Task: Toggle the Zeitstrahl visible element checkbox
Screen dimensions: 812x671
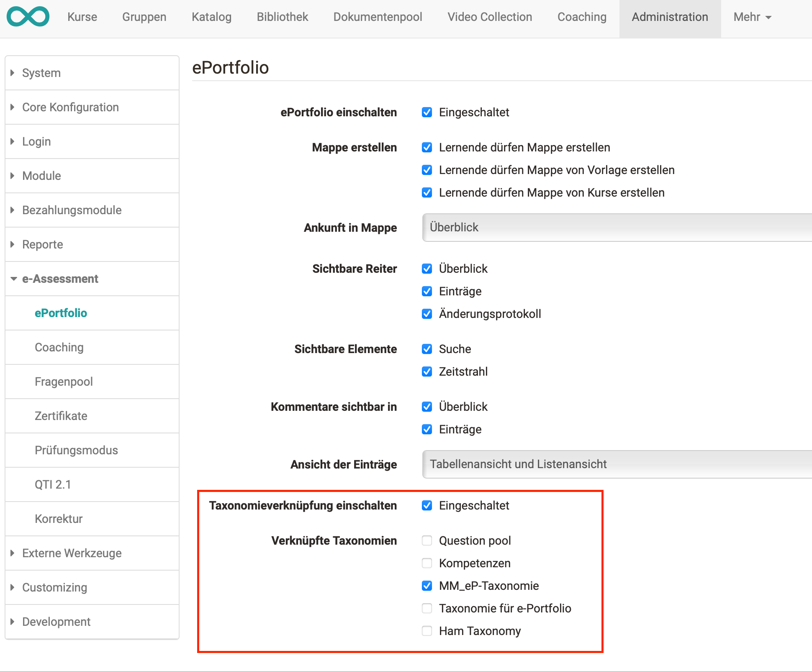Action: coord(427,371)
